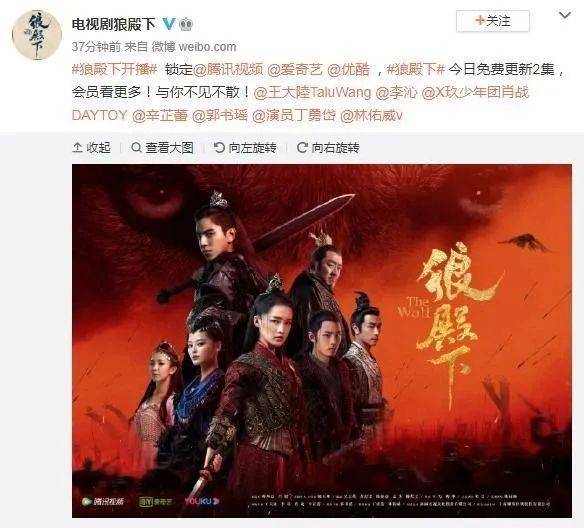The image size is (584, 530).
Task: Open 查看大图 to view large image
Action: pyautogui.click(x=162, y=148)
